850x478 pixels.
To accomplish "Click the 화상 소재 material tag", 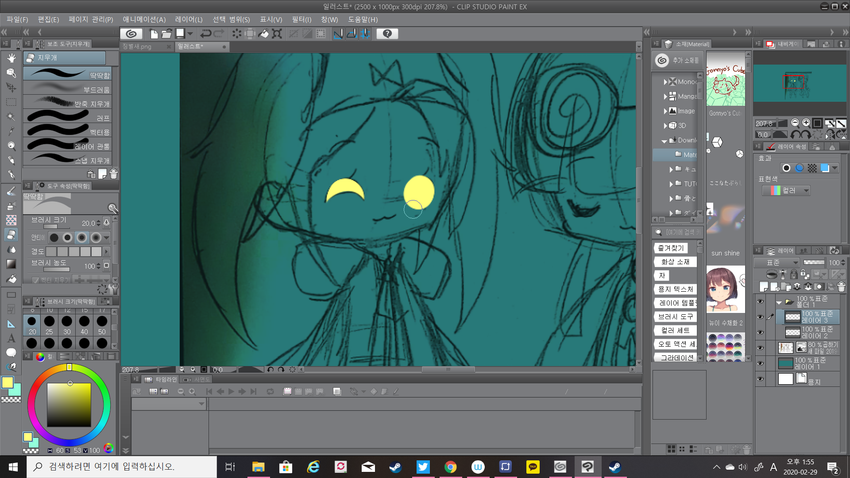I will (x=675, y=262).
